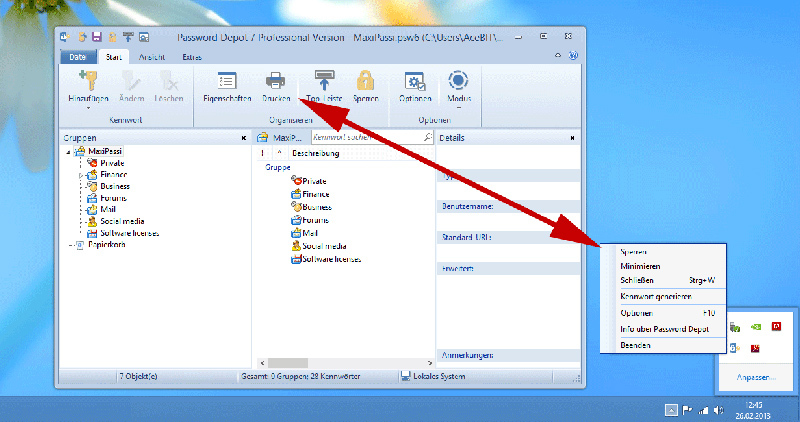Image resolution: width=800 pixels, height=422 pixels.
Task: Choose Schließen in the tray context menu
Action: coord(663,280)
